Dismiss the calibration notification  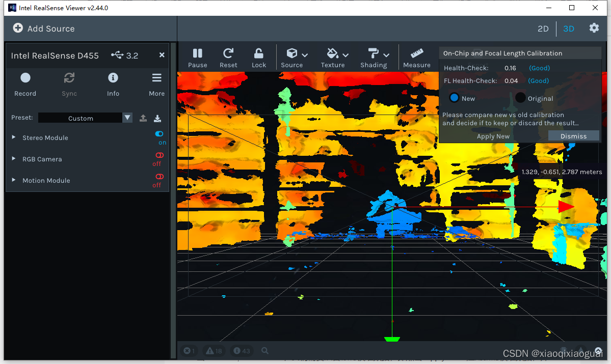click(574, 136)
